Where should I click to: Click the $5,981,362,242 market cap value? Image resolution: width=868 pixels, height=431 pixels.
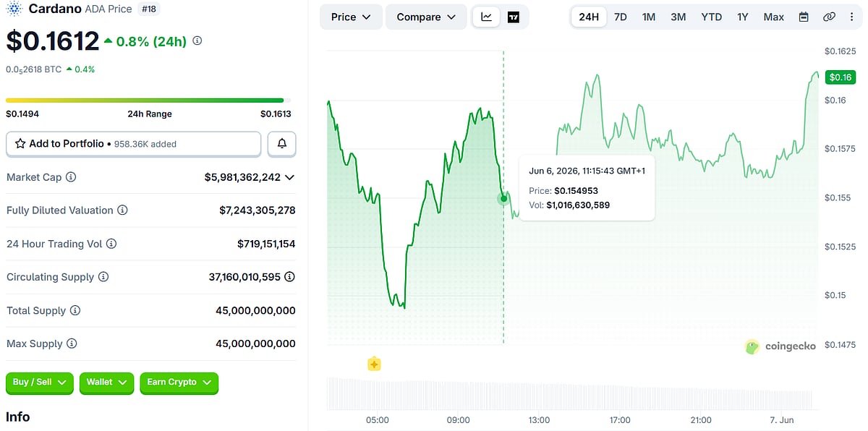tap(242, 177)
